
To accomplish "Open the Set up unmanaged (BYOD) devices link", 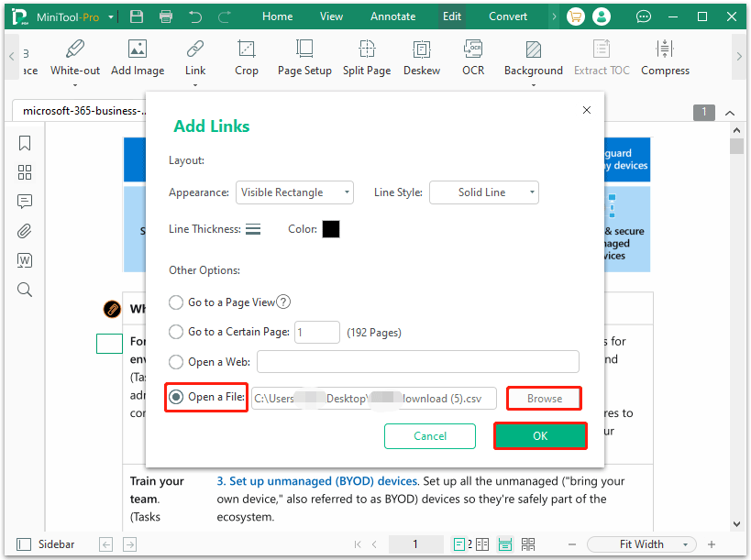I will click(x=318, y=481).
